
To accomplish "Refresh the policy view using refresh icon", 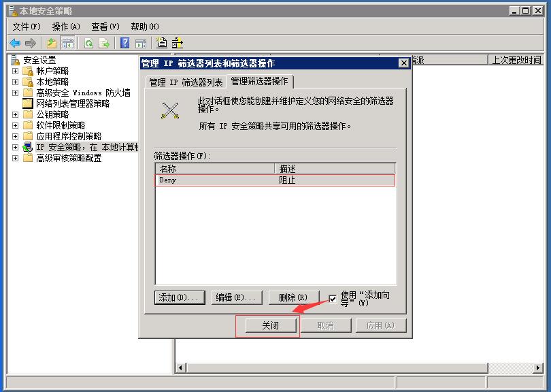I will 87,43.
